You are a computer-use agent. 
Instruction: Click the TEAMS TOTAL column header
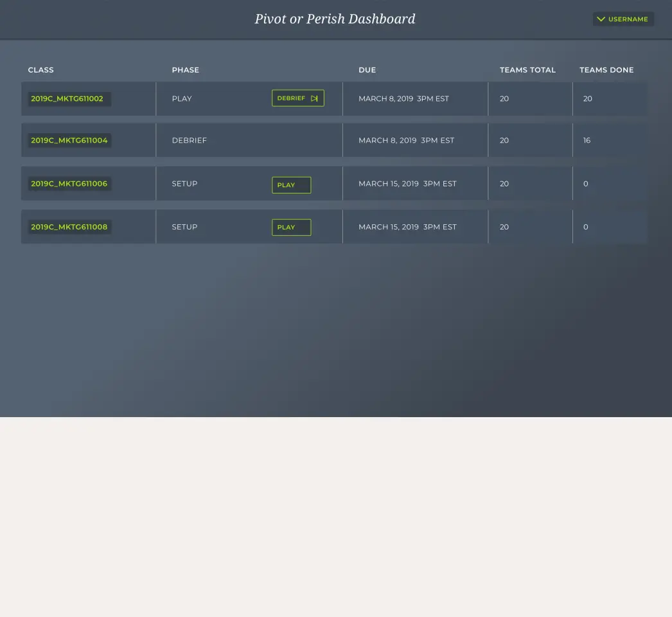527,70
